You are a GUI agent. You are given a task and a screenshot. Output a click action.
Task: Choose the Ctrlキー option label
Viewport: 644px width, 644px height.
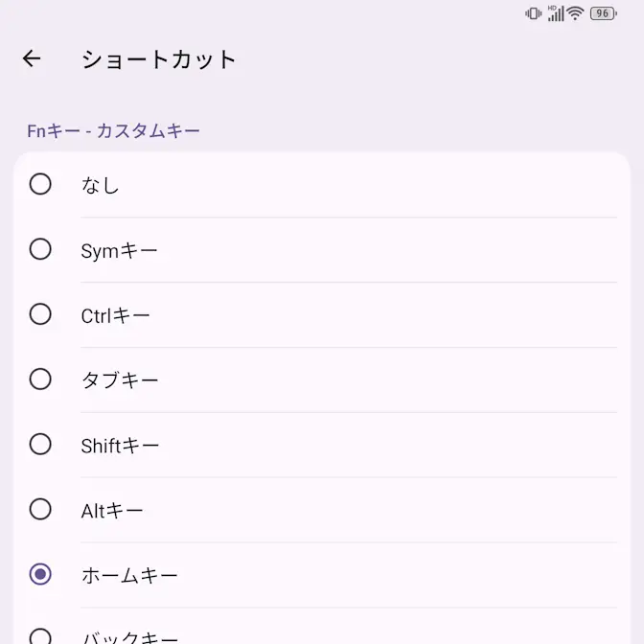coord(115,315)
